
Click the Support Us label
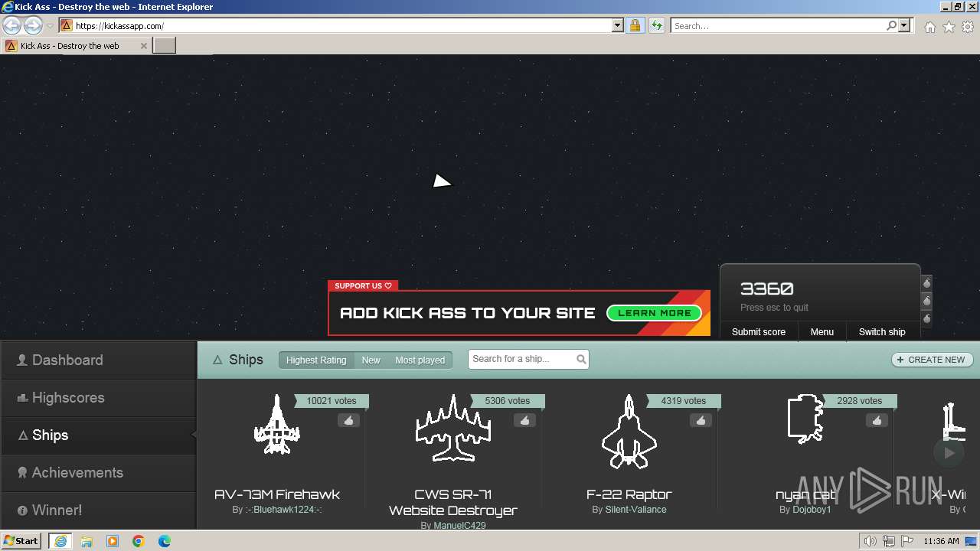point(363,285)
